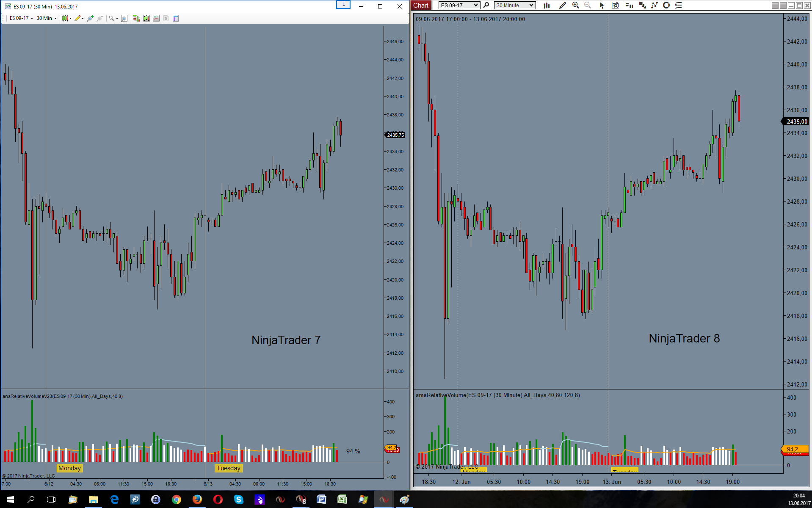Click 2435,75 price marker in NinjaTrader 7
812x508 pixels.
click(395, 135)
